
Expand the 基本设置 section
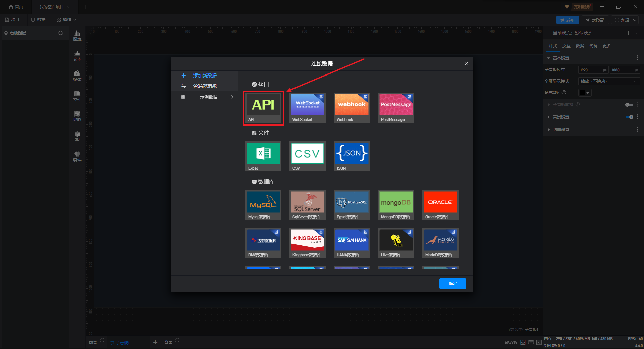click(x=549, y=58)
